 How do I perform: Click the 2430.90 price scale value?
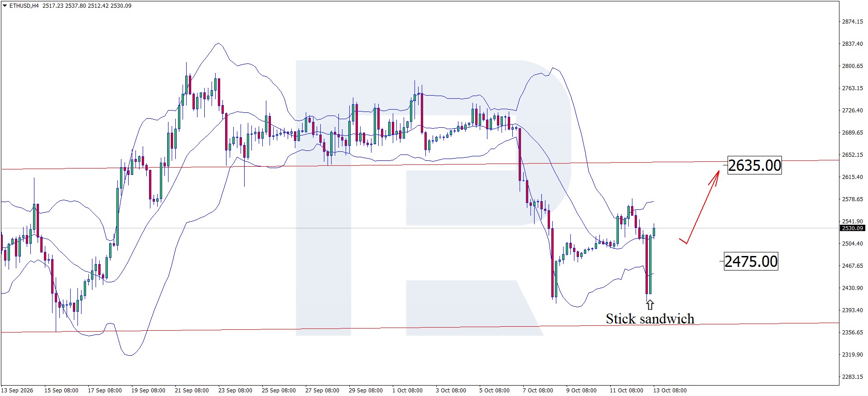pos(852,288)
